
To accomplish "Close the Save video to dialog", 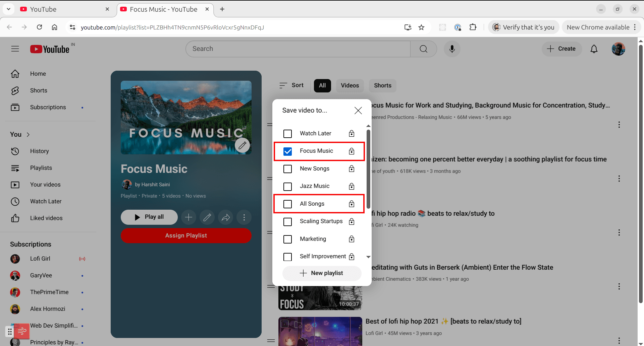I will point(358,111).
